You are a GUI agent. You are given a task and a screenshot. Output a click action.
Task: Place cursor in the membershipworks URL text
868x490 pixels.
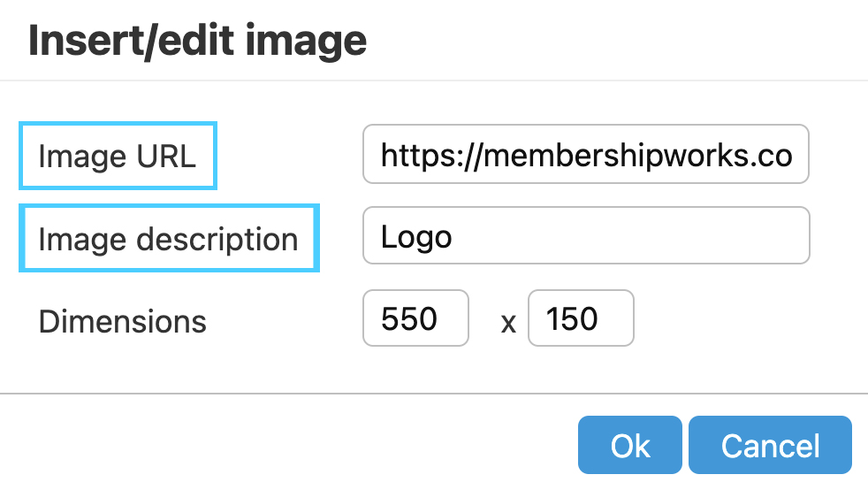pyautogui.click(x=585, y=157)
